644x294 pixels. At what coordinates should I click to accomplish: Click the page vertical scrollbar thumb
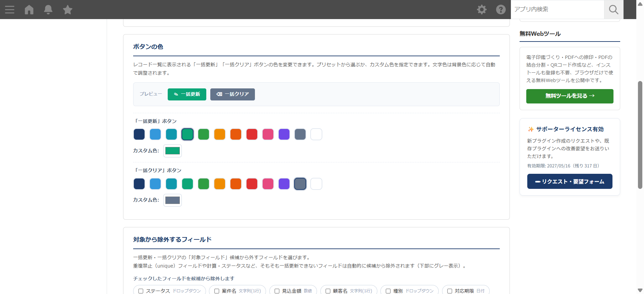click(640, 135)
